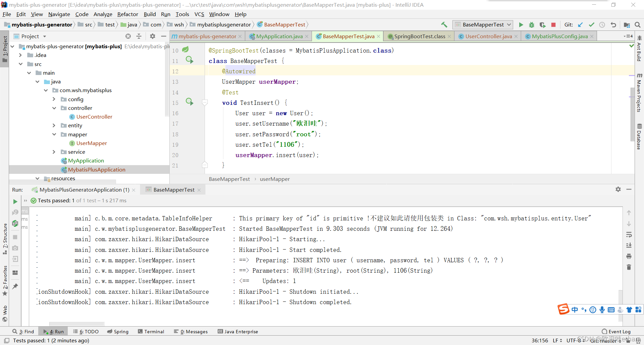Image resolution: width=644 pixels, height=345 pixels.
Task: Show hidden editor tabs list
Action: (628, 36)
